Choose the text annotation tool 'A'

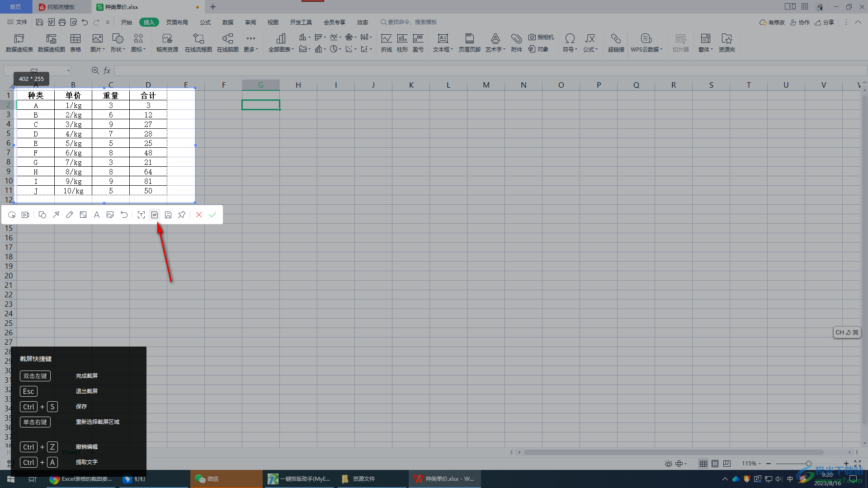tap(97, 215)
